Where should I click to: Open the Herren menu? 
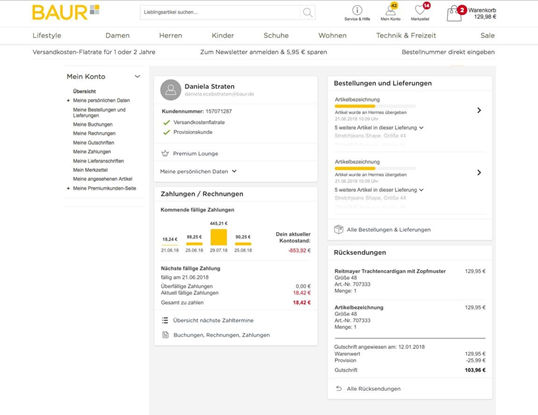tap(171, 35)
